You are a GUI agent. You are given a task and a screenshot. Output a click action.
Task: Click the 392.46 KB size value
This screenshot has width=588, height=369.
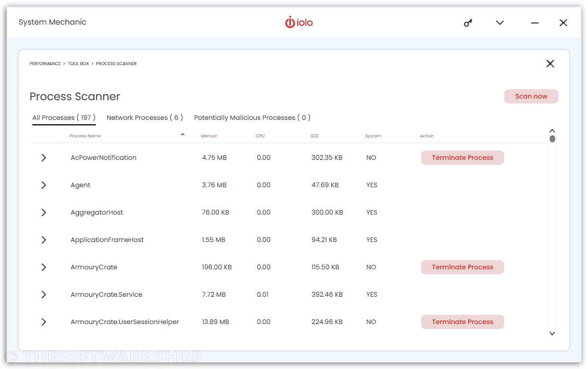point(327,295)
